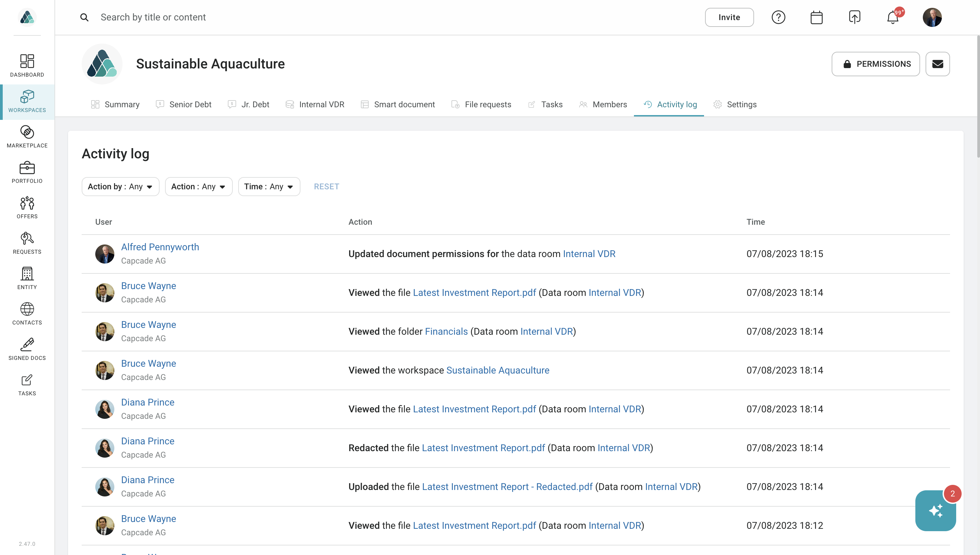
Task: Click the notifications bell icon
Action: 893,17
